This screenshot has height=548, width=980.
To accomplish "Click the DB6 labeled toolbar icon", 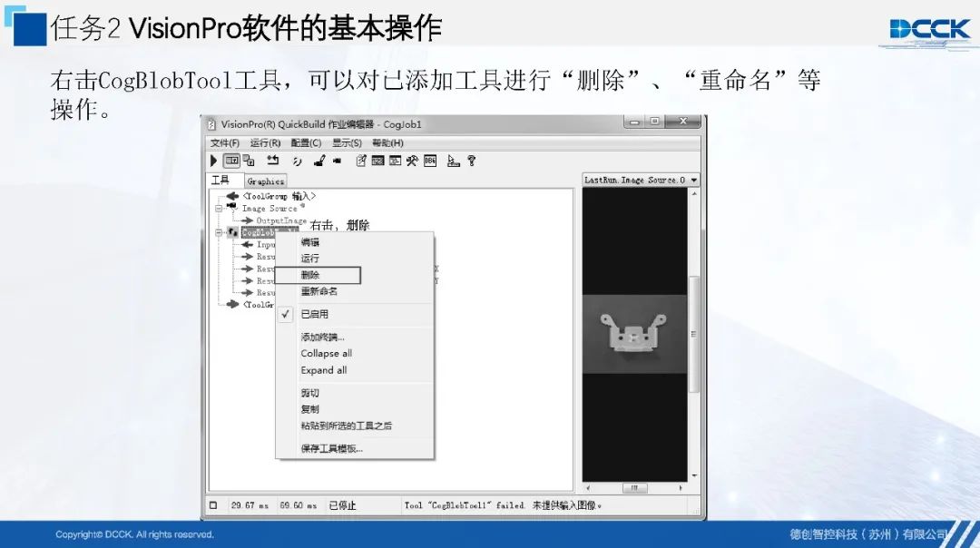I will [x=430, y=161].
